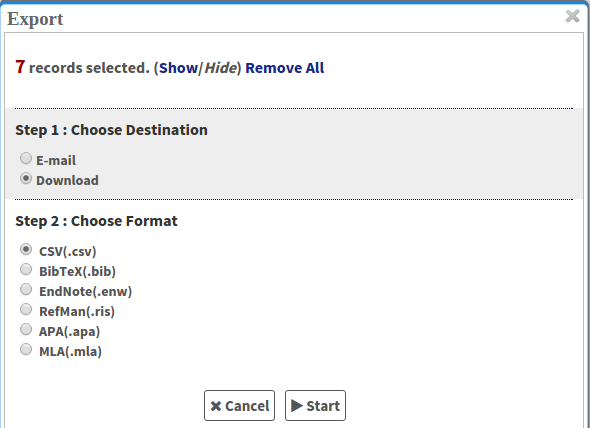This screenshot has width=590, height=428.
Task: Choose BibTeX(.bib) format radio button
Action: click(x=26, y=269)
